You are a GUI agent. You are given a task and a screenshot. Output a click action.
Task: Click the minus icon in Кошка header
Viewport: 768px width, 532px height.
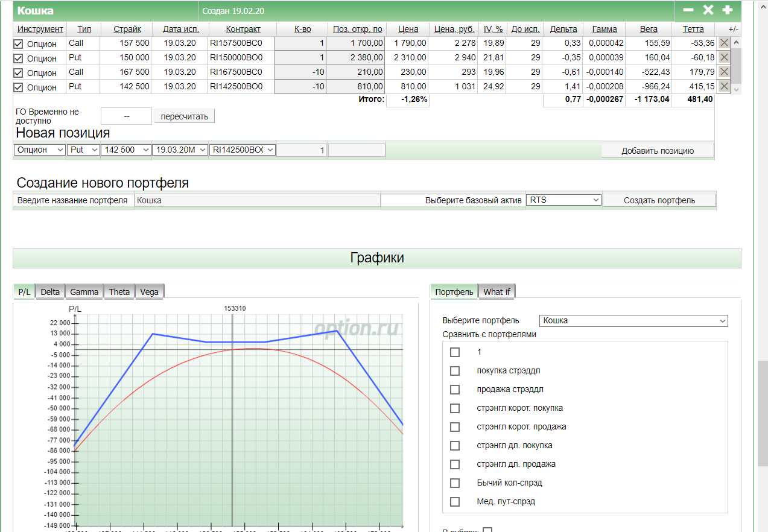point(688,10)
